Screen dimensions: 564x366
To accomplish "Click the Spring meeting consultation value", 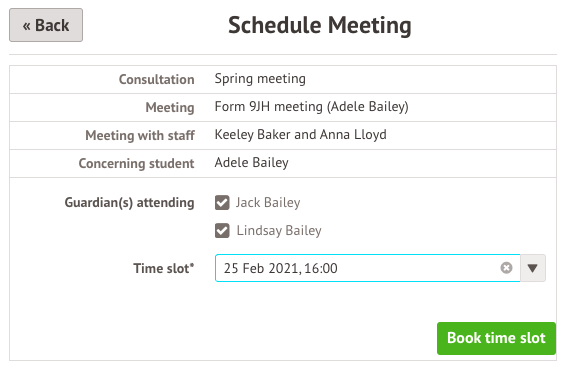I will 260,79.
